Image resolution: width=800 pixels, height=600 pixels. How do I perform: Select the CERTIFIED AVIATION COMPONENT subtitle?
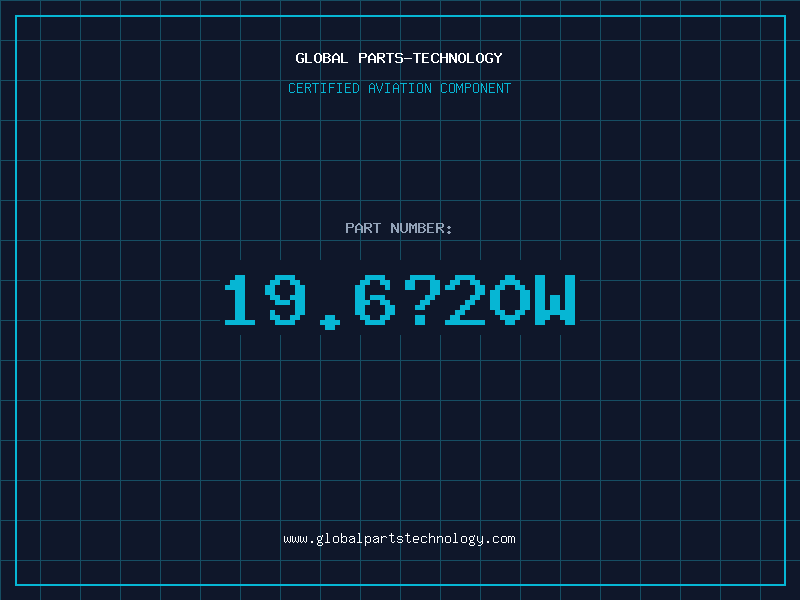coord(399,88)
